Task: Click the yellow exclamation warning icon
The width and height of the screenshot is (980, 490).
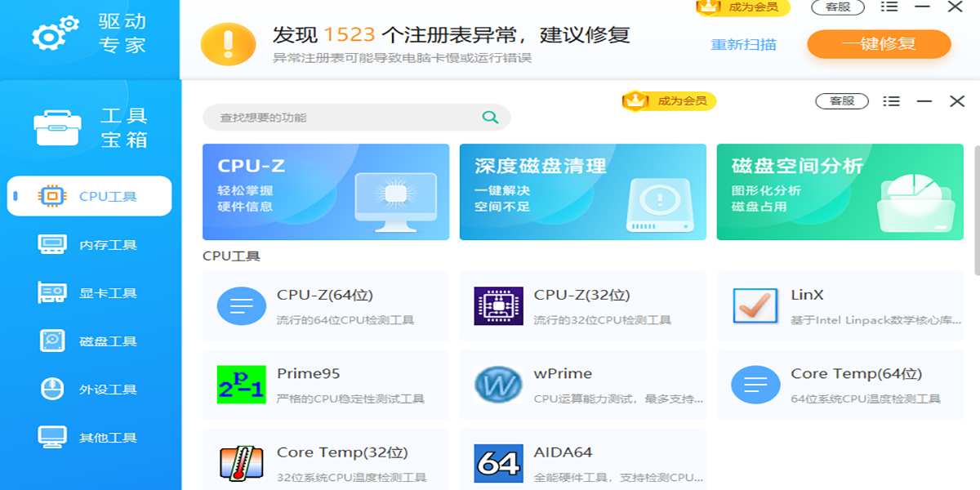Action: click(x=228, y=44)
